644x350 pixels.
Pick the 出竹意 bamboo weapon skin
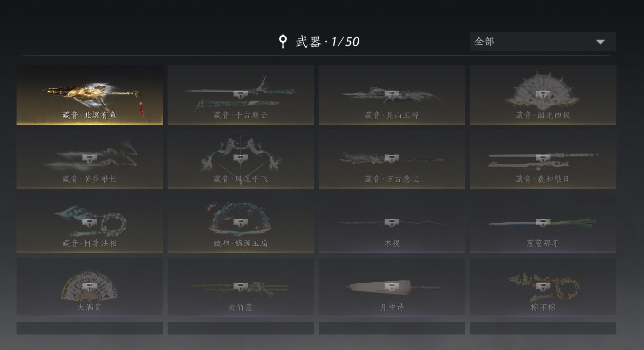pyautogui.click(x=241, y=287)
